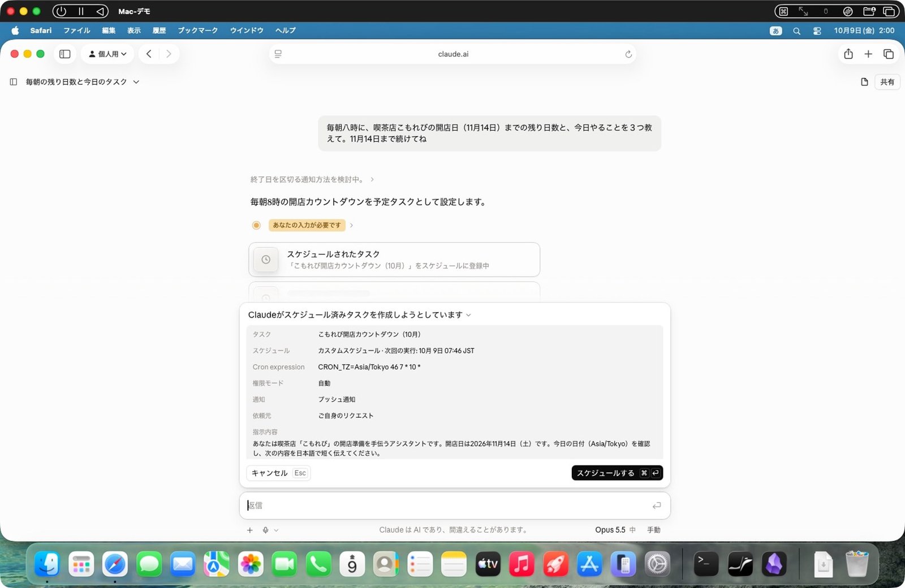Open Spotlight search in menu bar
The width and height of the screenshot is (905, 588).
pyautogui.click(x=796, y=31)
